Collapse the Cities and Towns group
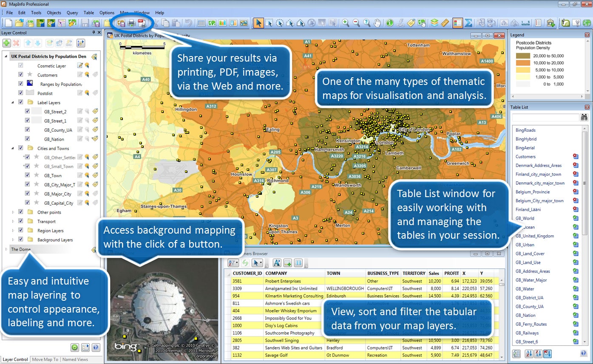Image resolution: width=593 pixels, height=364 pixels. click(13, 148)
